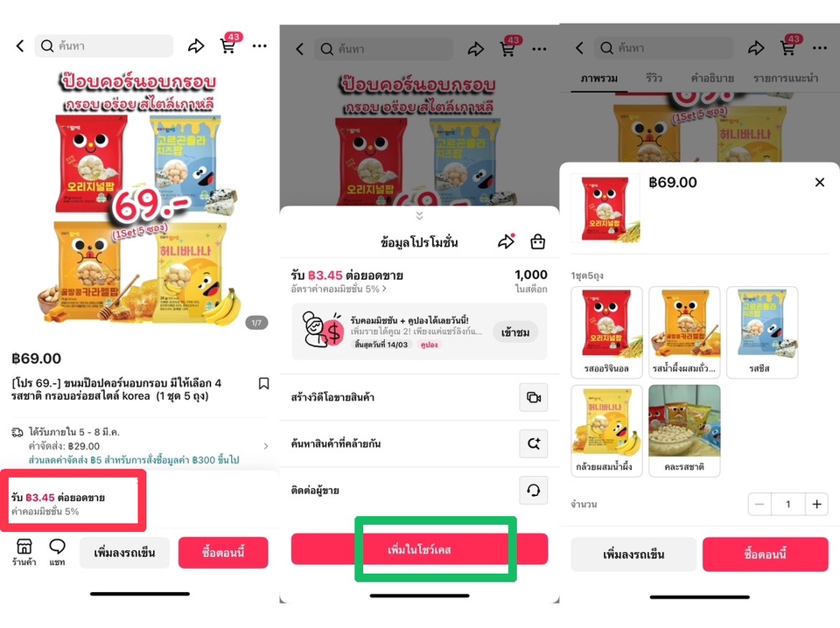Tap the share bag icon in promotion sheet

coord(537,242)
